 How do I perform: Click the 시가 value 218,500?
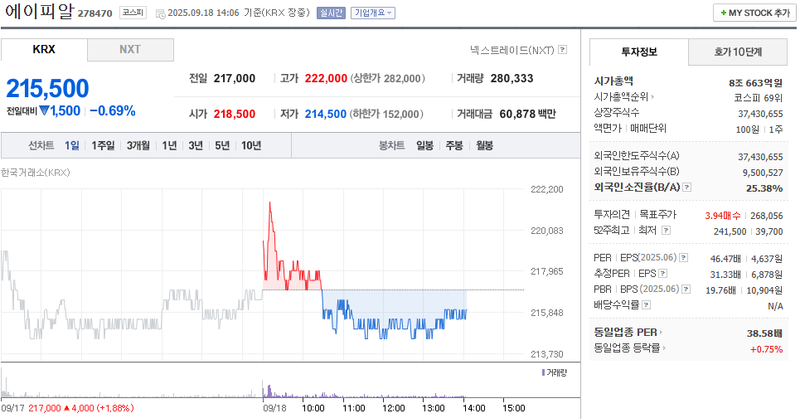pyautogui.click(x=234, y=114)
